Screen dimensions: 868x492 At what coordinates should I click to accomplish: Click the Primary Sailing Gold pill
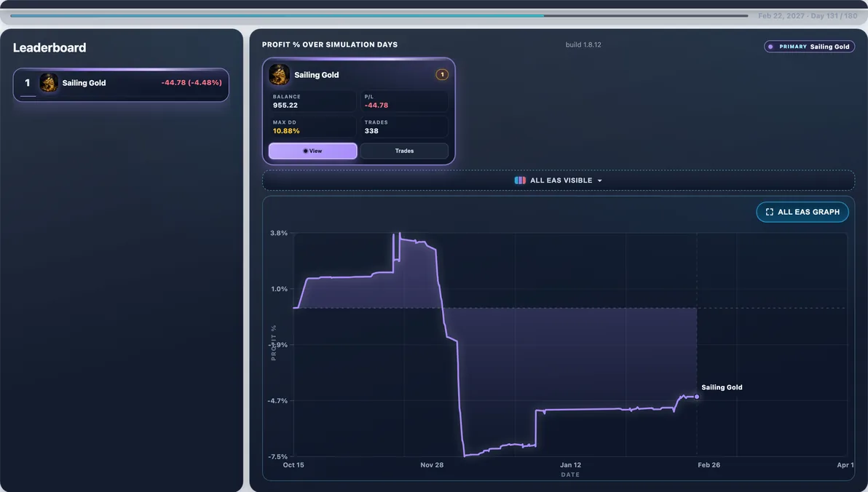[809, 47]
